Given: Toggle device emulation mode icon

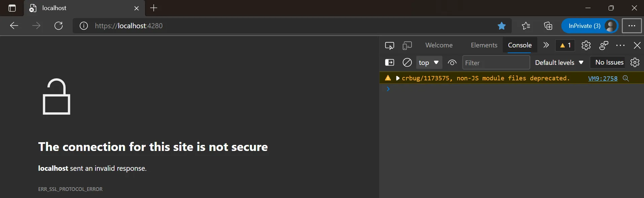Looking at the screenshot, I should [407, 45].
